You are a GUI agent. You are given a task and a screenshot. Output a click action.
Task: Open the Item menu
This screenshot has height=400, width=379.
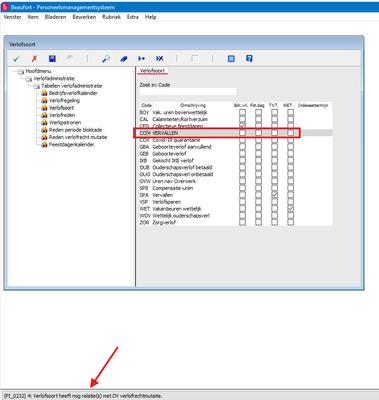pyautogui.click(x=33, y=17)
